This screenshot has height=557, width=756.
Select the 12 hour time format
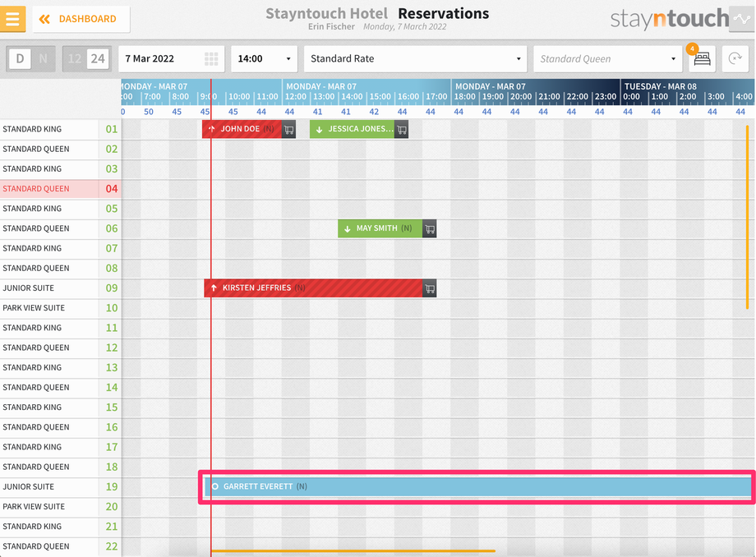74,59
